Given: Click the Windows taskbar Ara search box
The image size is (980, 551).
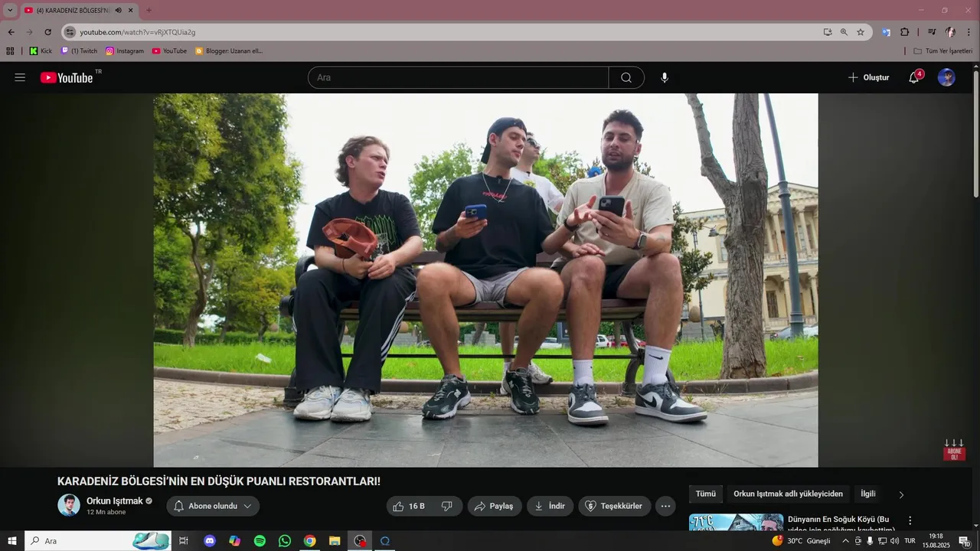Looking at the screenshot, I should pos(97,541).
